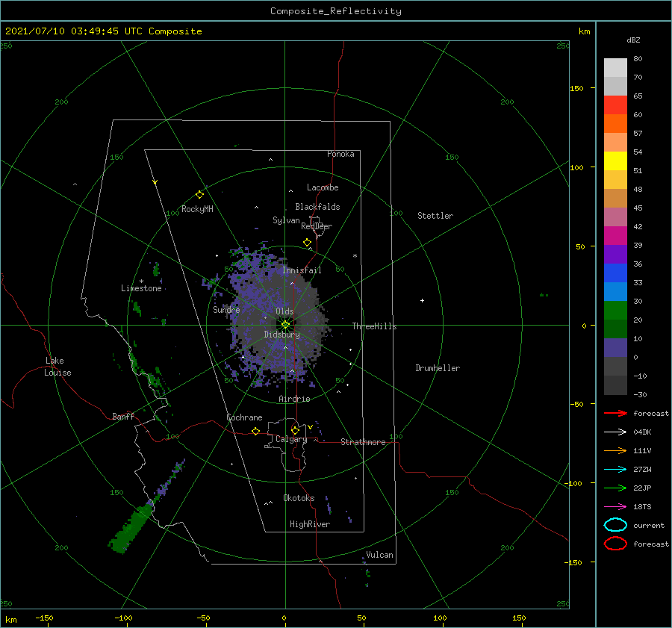672x628 pixels.
Task: Click the Limestone label
Action: tap(141, 288)
